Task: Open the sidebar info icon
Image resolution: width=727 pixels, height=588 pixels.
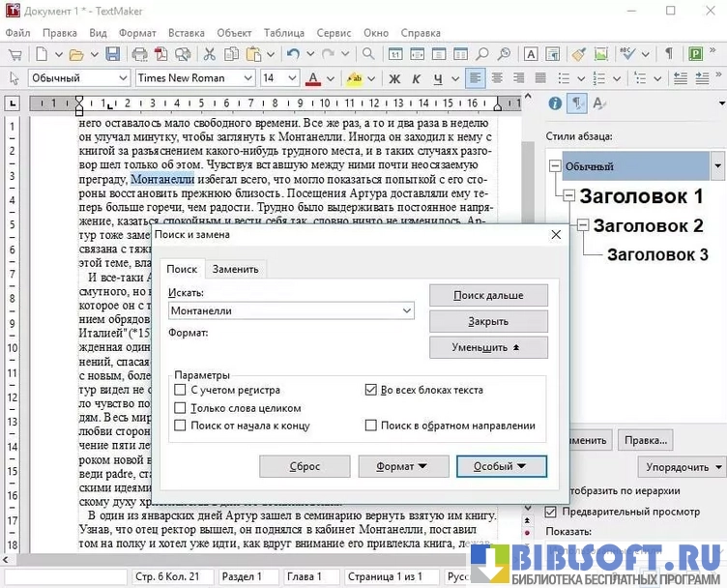Action: pos(555,103)
